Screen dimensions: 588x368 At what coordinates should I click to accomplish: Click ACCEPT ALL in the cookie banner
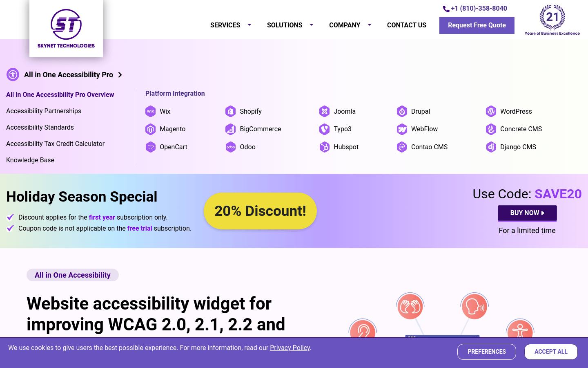(x=550, y=352)
